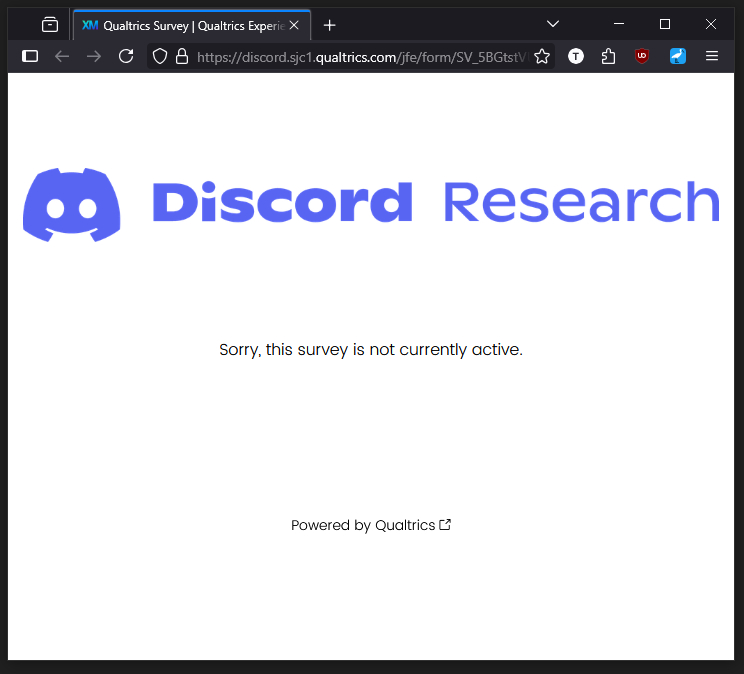
Task: Expand the list all tabs chevron
Action: [x=553, y=24]
